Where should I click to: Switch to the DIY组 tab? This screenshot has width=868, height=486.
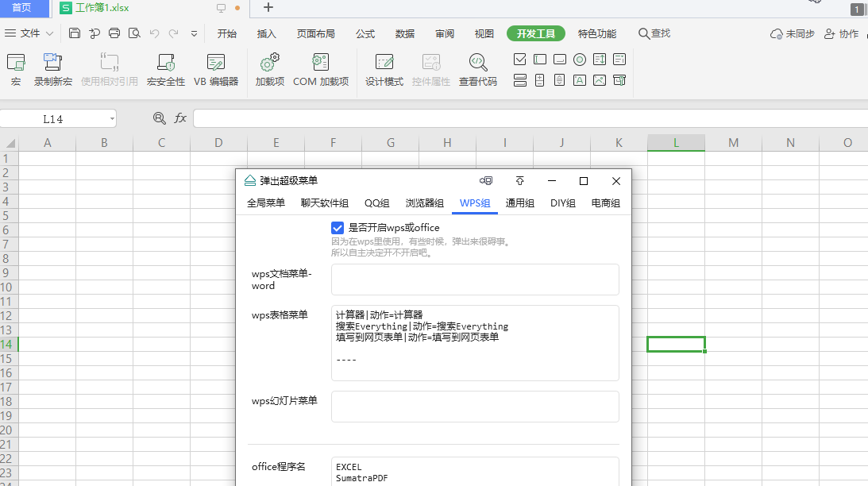click(563, 203)
